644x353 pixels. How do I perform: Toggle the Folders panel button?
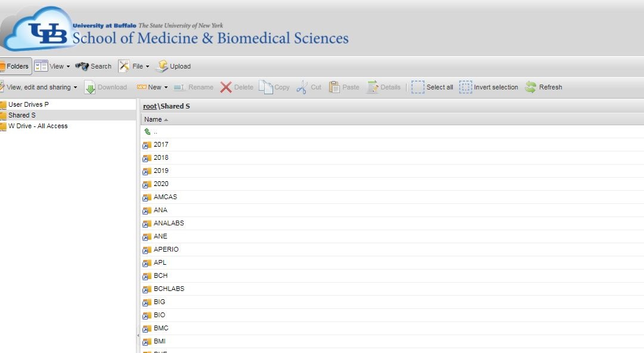coord(14,66)
